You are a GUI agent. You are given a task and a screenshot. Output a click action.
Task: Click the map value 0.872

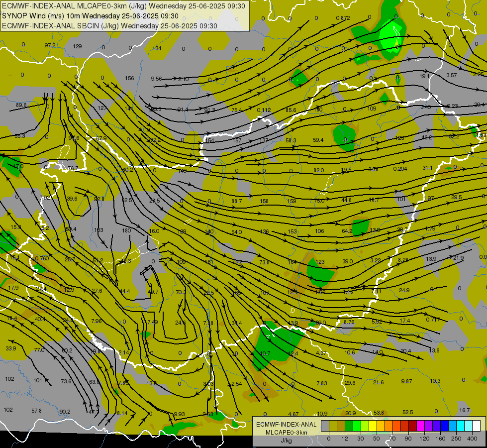(343, 18)
